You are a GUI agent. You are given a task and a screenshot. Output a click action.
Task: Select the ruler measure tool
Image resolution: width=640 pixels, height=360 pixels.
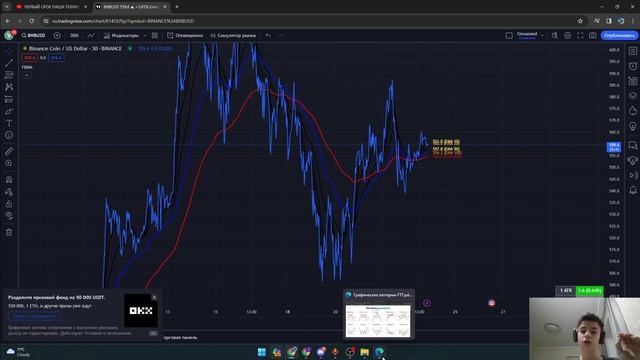(9, 151)
